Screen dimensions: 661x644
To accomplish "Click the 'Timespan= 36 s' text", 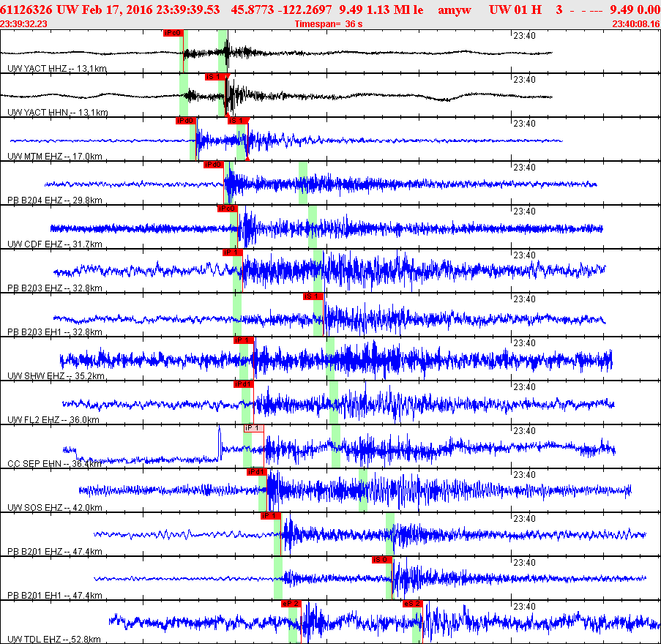I will [x=329, y=24].
